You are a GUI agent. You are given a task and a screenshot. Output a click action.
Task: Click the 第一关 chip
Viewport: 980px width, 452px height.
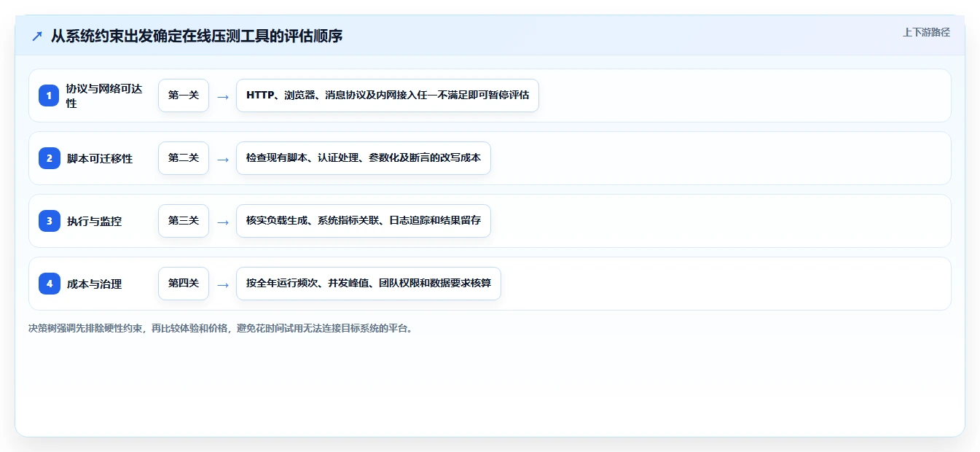click(184, 96)
